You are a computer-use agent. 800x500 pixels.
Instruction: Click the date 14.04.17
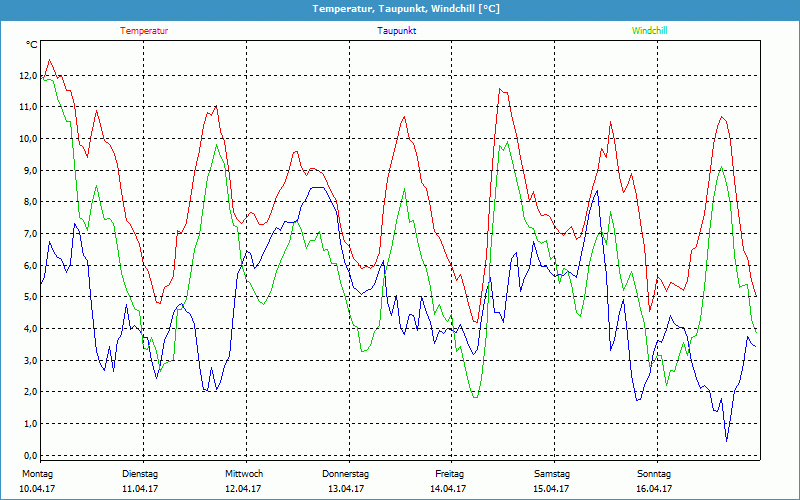[x=448, y=489]
